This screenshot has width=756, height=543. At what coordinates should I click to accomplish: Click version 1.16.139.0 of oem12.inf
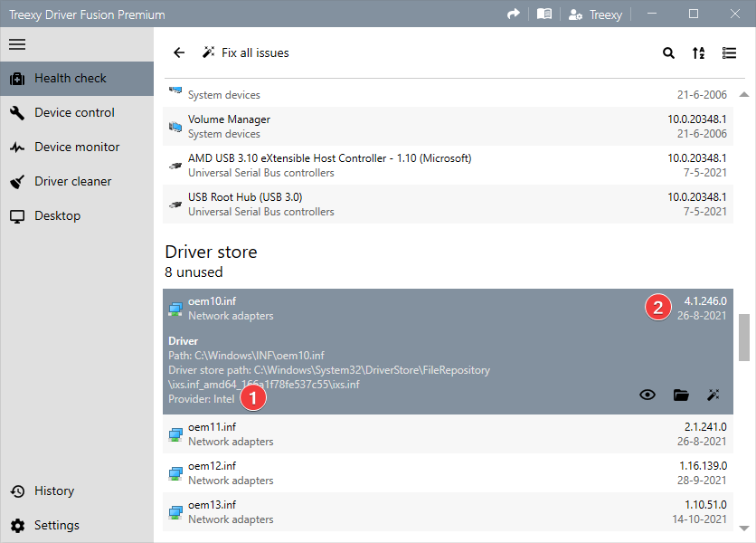(x=703, y=466)
